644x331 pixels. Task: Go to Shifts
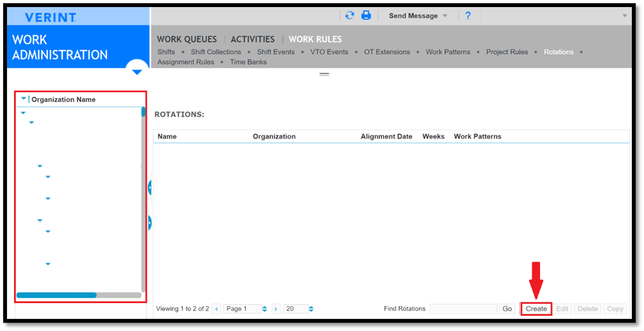click(x=166, y=52)
